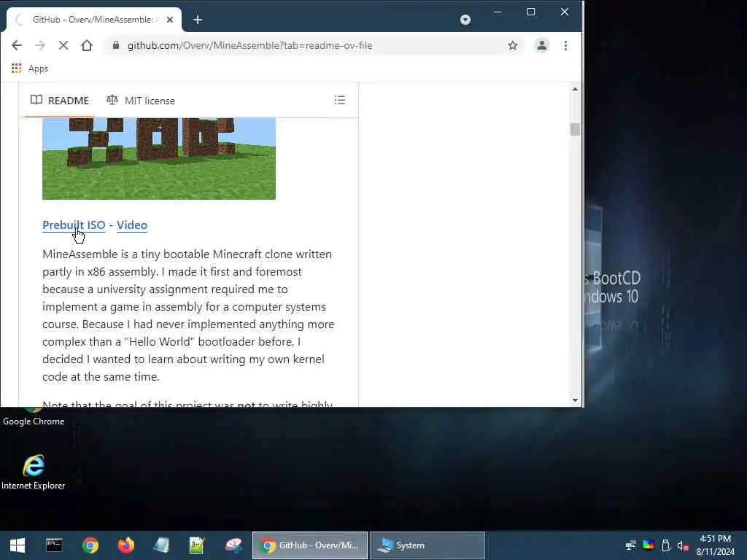The image size is (747, 560).
Task: Open the blue notebook taskbar app
Action: [x=161, y=545]
